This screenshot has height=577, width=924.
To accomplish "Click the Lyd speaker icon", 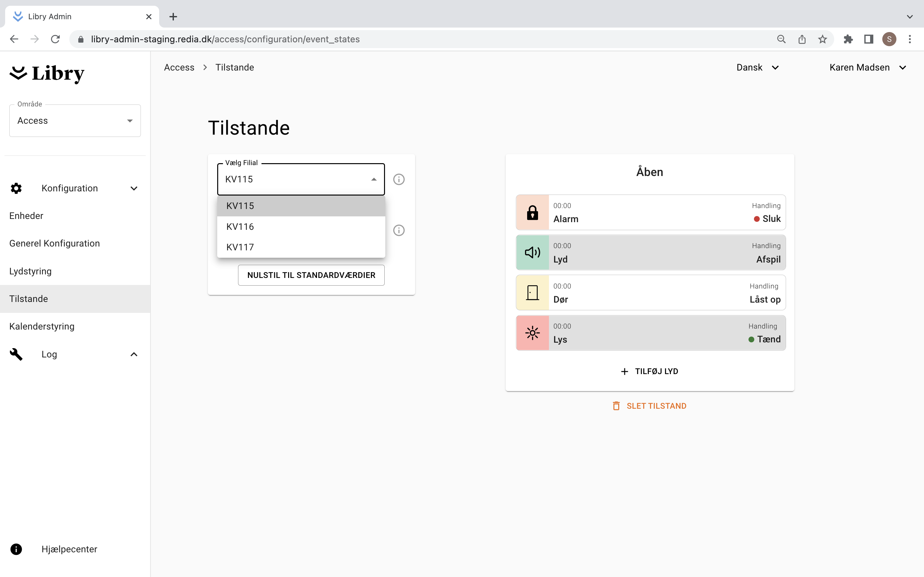I will pos(532,253).
